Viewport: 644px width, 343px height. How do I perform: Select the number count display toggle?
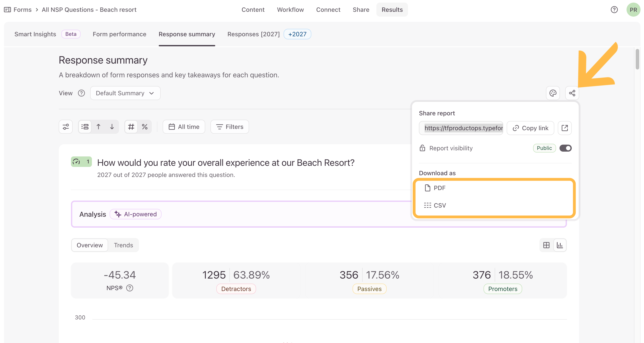pos(131,127)
